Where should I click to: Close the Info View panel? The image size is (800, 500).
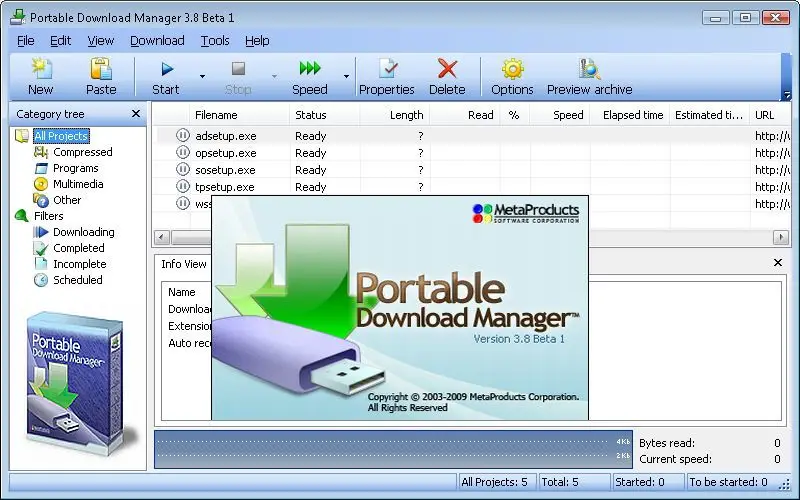(778, 262)
